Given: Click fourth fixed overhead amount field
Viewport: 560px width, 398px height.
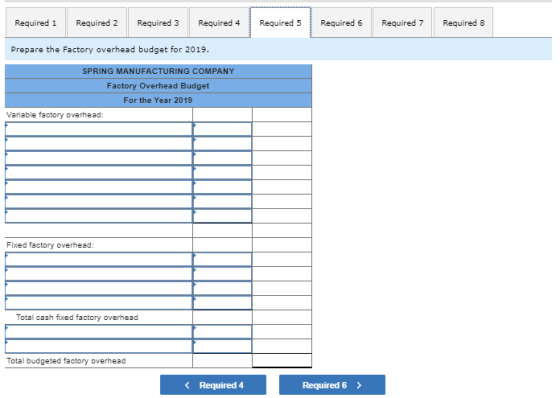Looking at the screenshot, I should coord(222,303).
